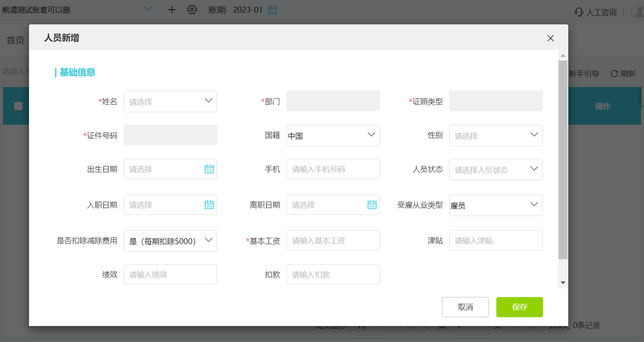
Task: Open the 新手引导 link
Action: click(584, 74)
